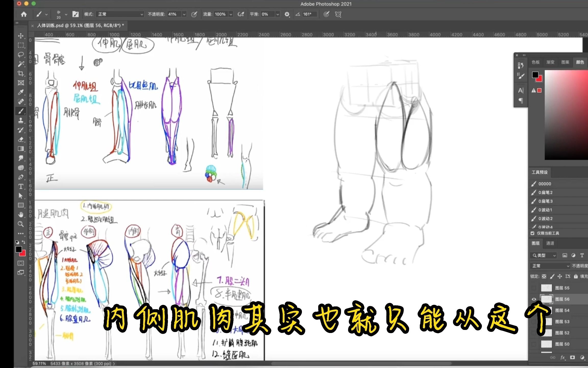Open the 不透明度 opacity slider arrow
This screenshot has height=368, width=588.
coord(184,14)
